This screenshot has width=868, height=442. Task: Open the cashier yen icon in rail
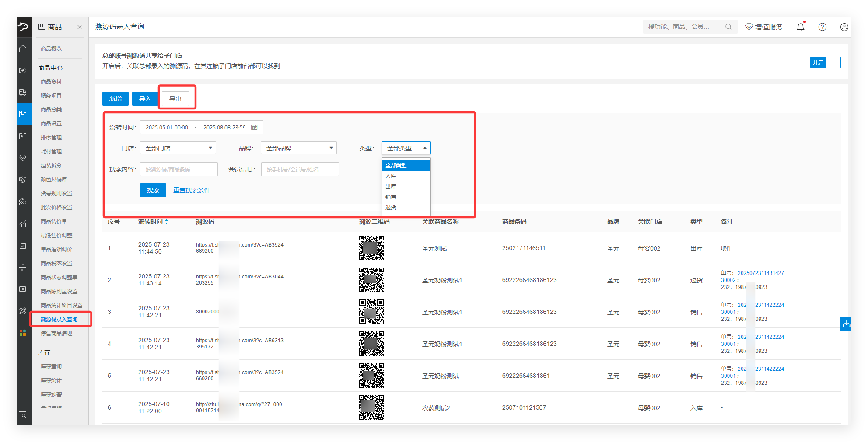click(x=23, y=70)
